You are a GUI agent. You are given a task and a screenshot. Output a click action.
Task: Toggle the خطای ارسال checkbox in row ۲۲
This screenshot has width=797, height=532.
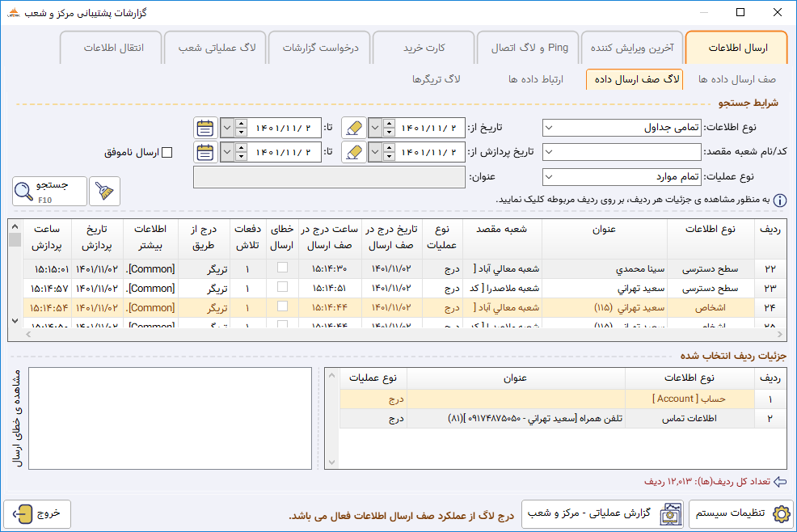pos(283,268)
